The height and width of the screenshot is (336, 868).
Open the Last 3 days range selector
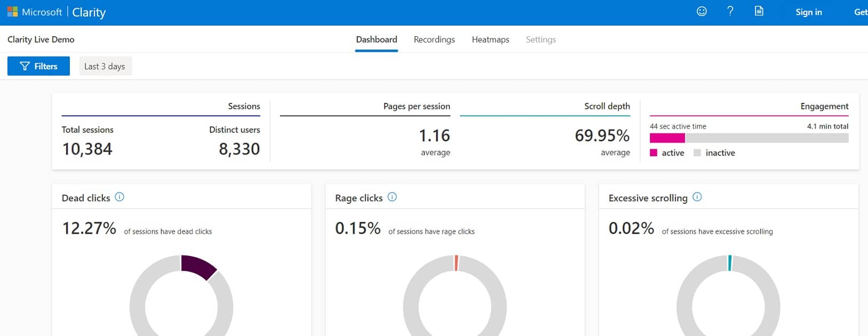coord(105,66)
